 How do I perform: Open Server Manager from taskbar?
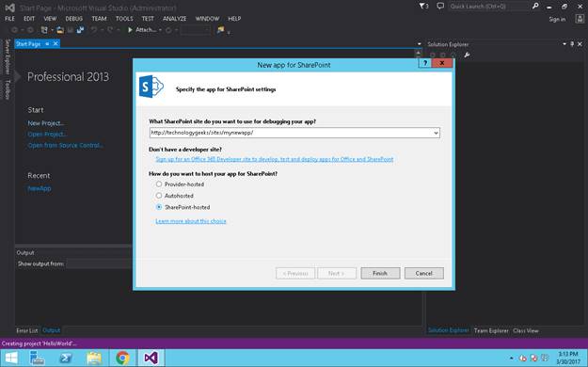(x=37, y=358)
